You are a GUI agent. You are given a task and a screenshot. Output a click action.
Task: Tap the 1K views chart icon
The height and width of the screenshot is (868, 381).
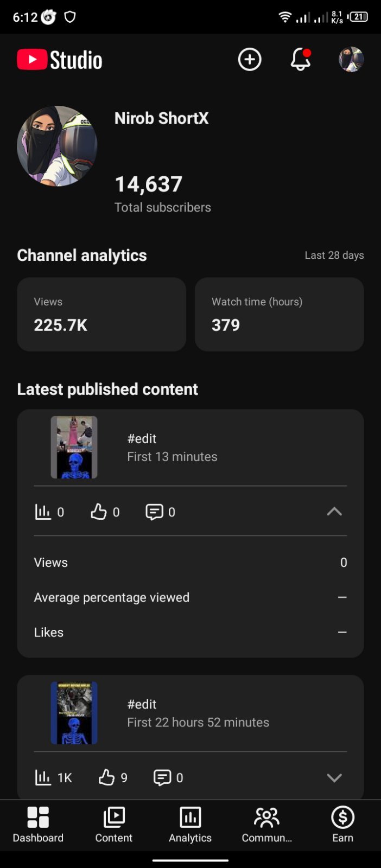[43, 777]
